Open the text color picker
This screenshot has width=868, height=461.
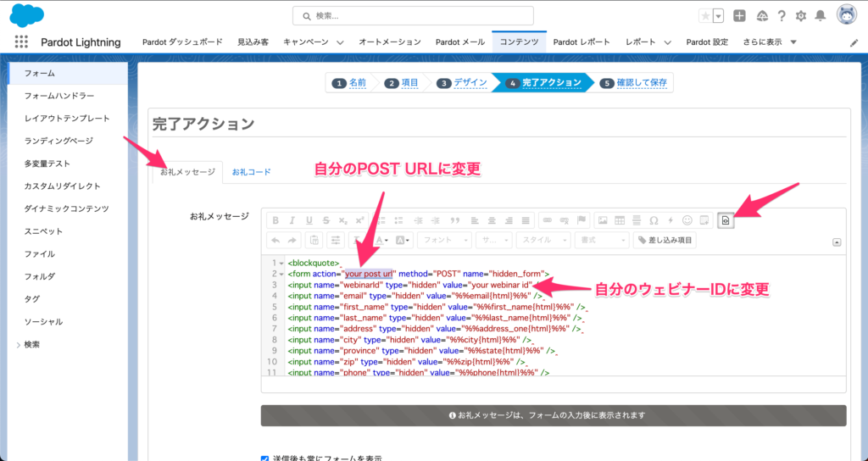coord(382,240)
